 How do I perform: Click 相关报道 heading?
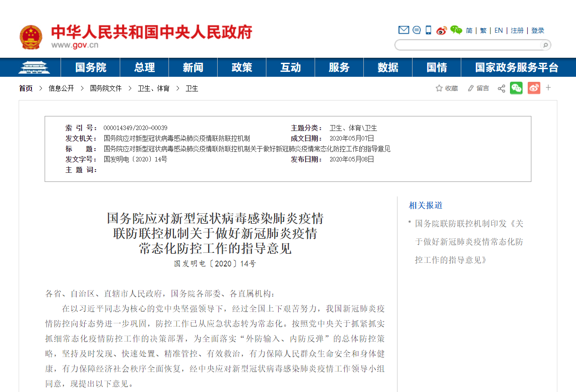click(426, 206)
